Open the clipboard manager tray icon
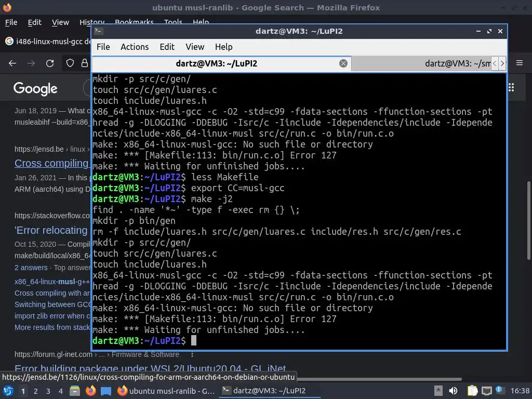532x399 pixels. (472, 391)
